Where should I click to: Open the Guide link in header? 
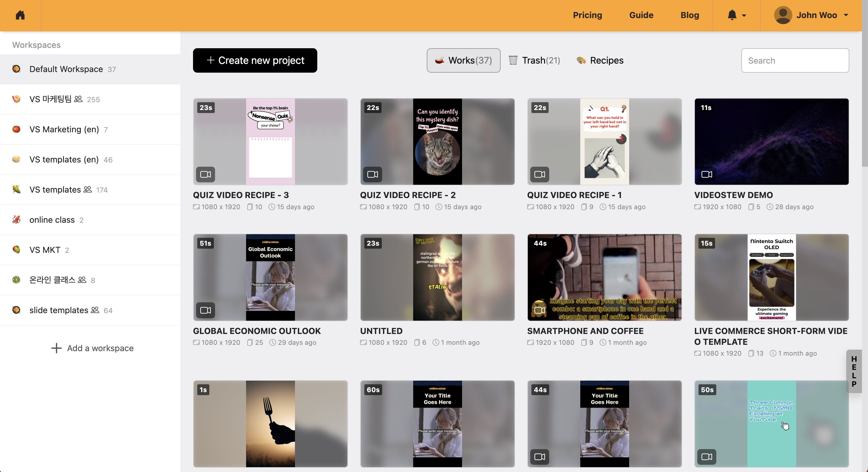641,15
